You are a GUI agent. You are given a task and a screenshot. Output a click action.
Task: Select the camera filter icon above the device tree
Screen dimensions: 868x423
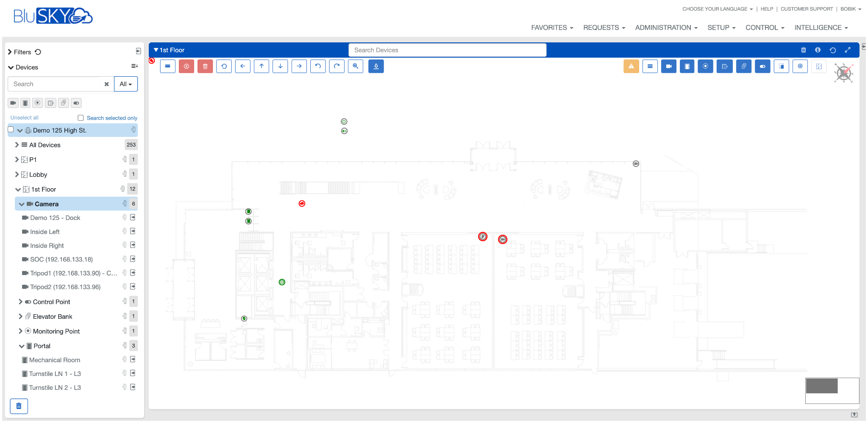[x=13, y=103]
